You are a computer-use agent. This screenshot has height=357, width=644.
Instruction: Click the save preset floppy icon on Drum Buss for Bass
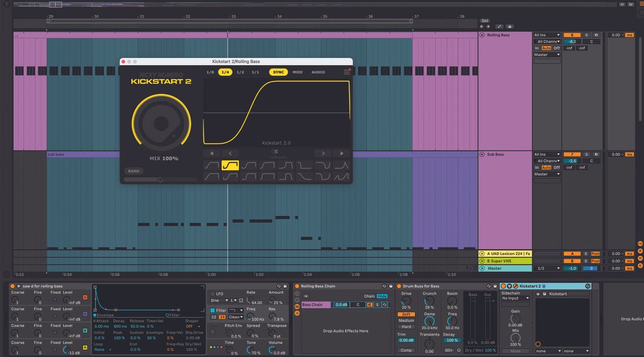pyautogui.click(x=494, y=286)
